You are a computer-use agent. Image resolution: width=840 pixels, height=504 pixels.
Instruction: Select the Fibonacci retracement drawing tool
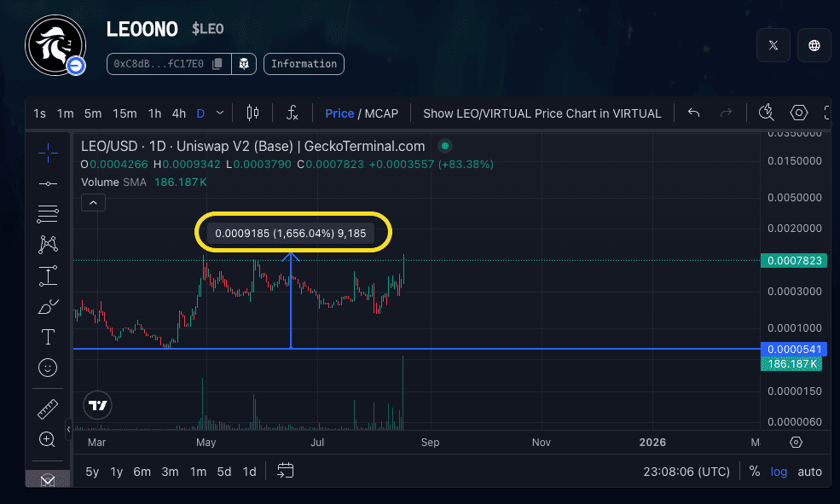pos(48,214)
